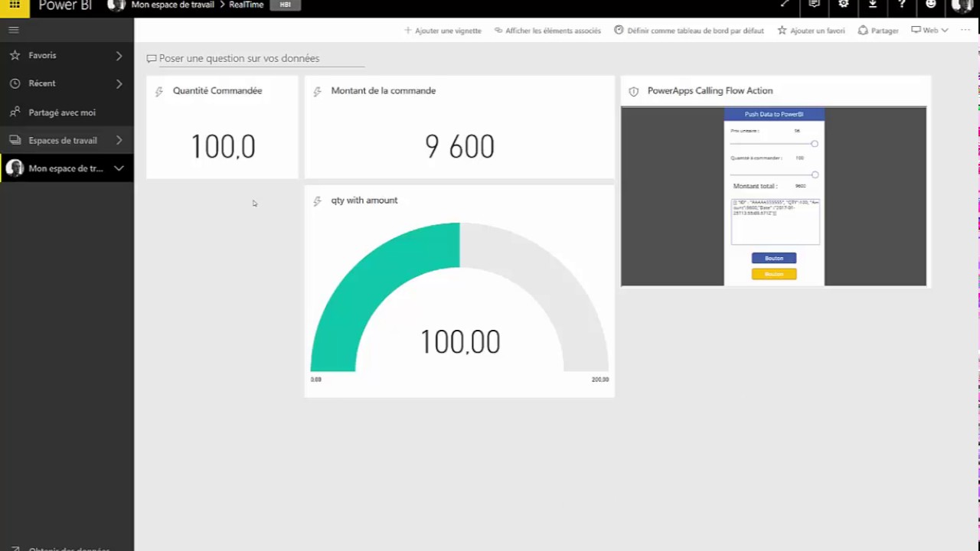Click Ajouter une vignette
This screenshot has height=551, width=980.
pyautogui.click(x=443, y=31)
